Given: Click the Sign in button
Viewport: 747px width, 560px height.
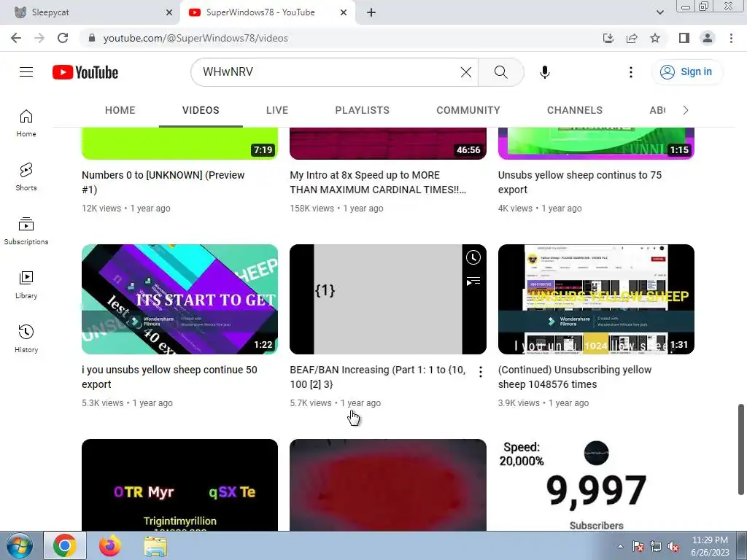Looking at the screenshot, I should 686,72.
